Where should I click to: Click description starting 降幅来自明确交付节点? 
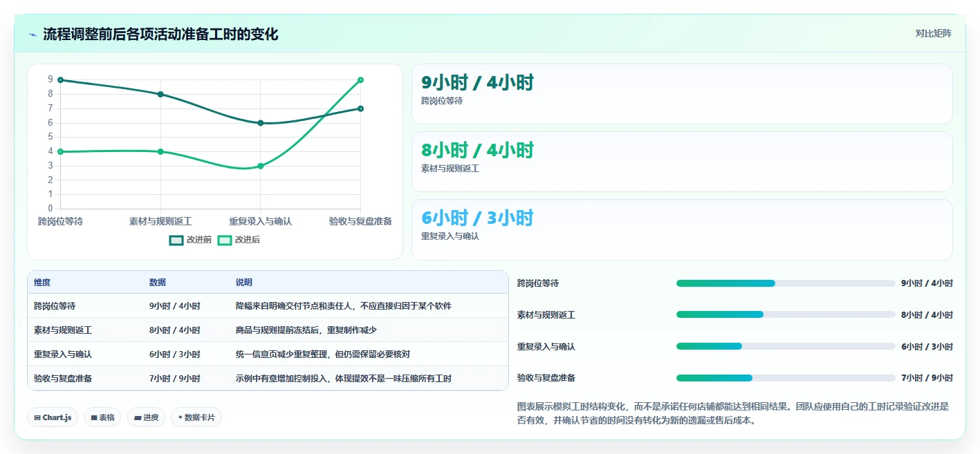[344, 306]
